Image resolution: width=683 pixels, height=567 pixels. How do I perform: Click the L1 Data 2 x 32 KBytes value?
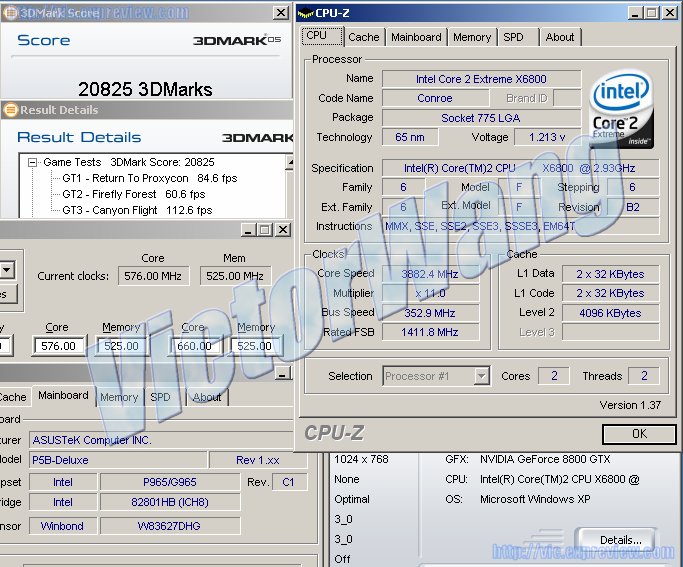coord(610,274)
